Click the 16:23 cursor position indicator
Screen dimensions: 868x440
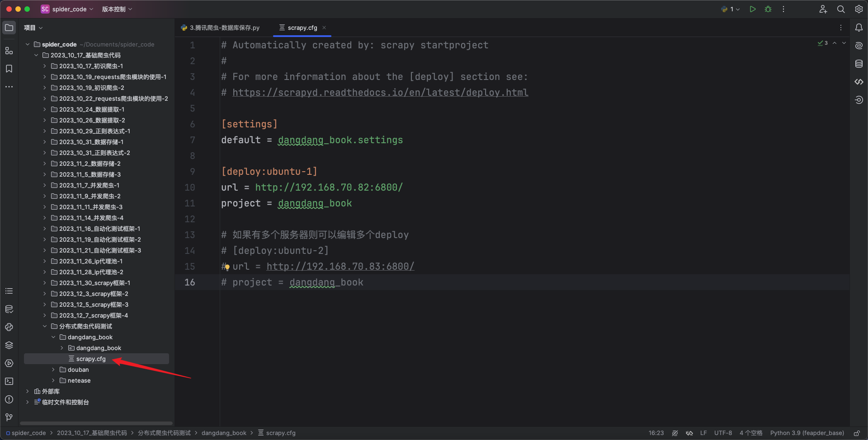tap(656, 433)
